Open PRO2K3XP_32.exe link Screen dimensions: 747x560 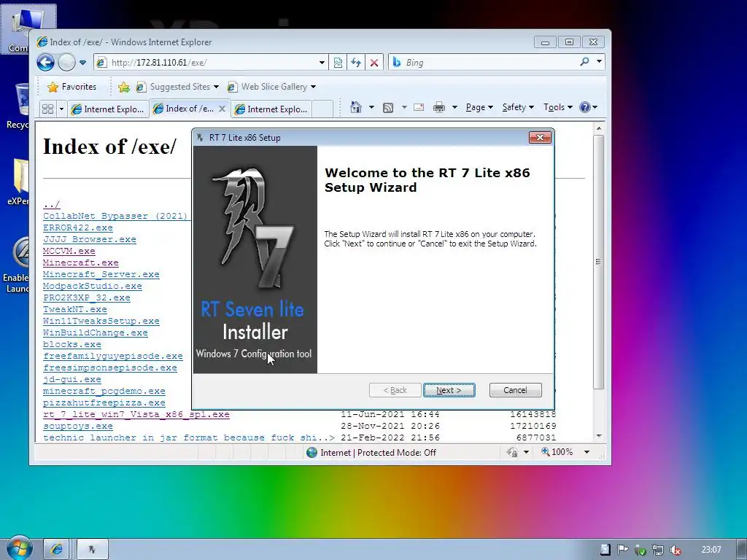click(87, 297)
